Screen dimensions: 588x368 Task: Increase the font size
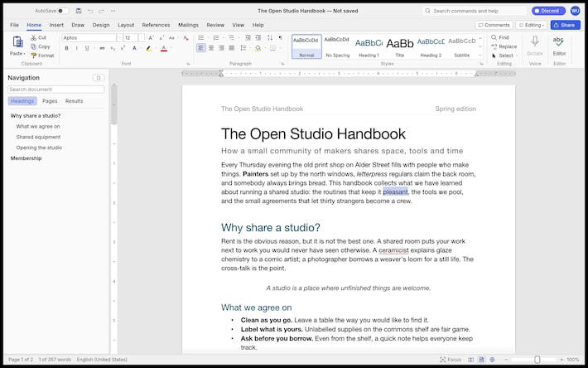coord(151,38)
